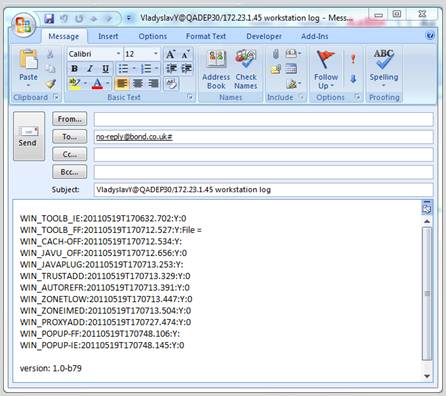Cut selection with the scissors icon
The width and height of the screenshot is (446, 396).
[x=50, y=54]
